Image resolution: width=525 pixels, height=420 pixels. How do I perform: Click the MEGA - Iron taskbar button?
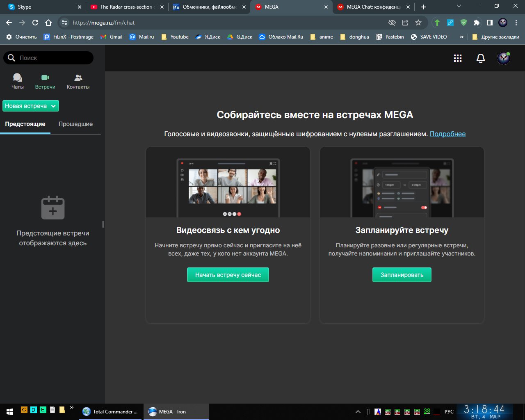(x=176, y=412)
